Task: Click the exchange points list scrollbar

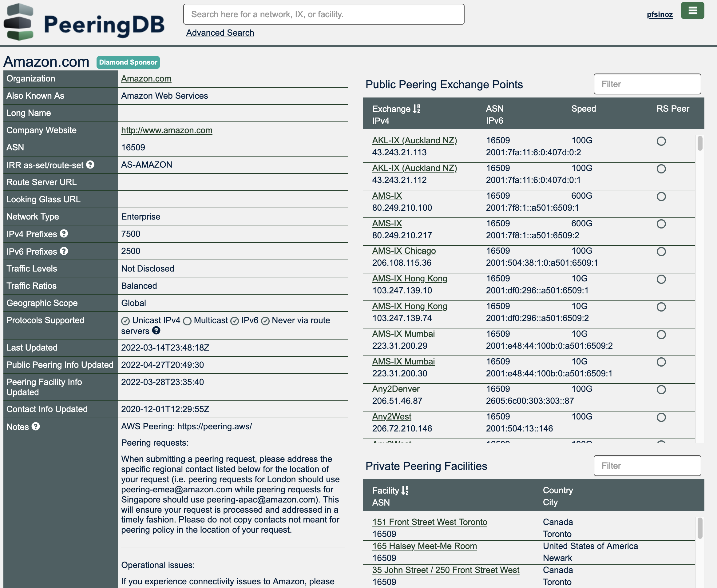Action: (x=699, y=144)
